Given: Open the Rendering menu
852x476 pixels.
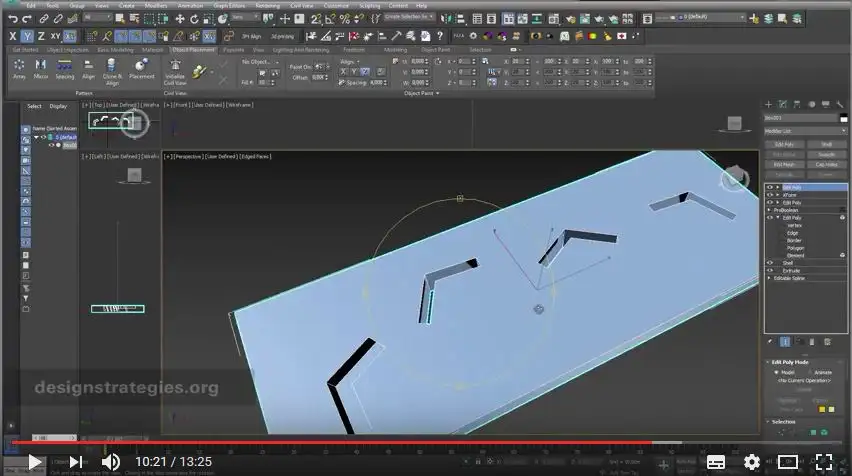Looking at the screenshot, I should coord(267,5).
